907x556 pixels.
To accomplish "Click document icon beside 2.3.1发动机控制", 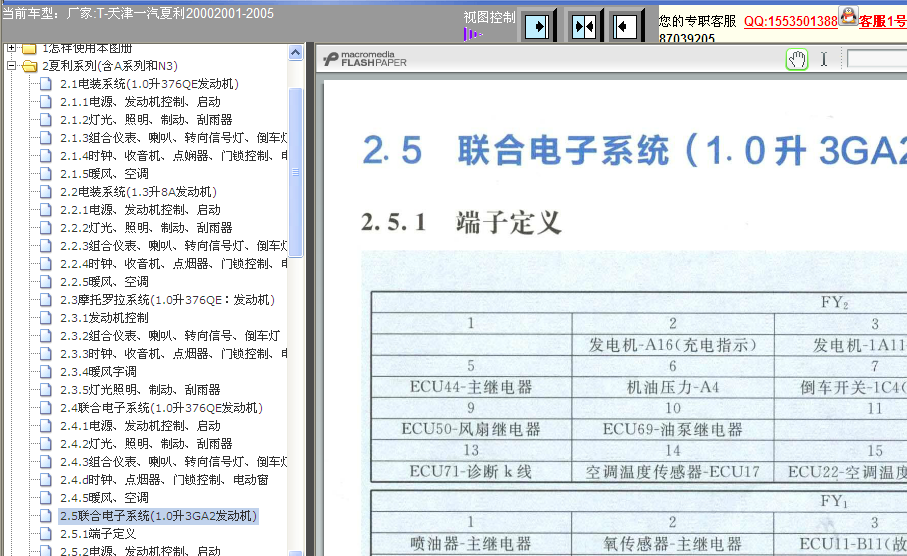I will [46, 318].
